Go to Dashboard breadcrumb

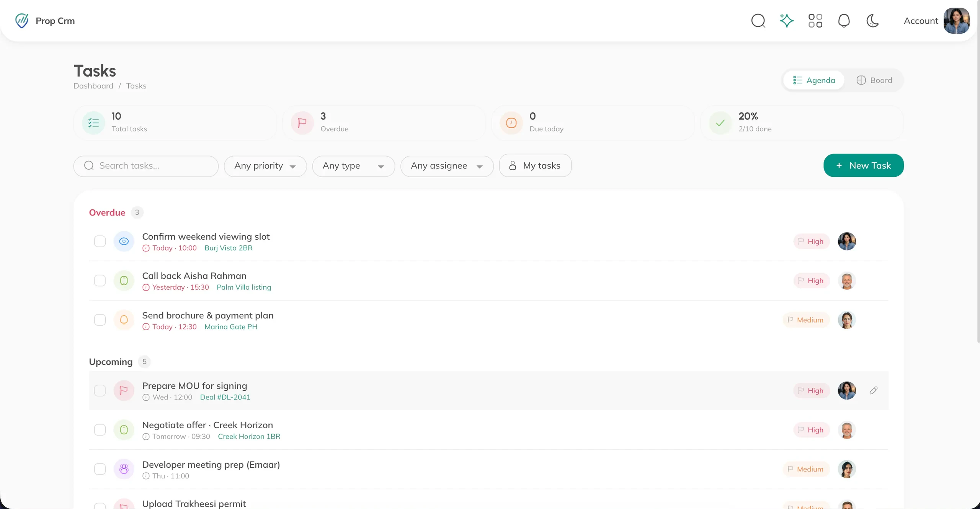coord(93,86)
